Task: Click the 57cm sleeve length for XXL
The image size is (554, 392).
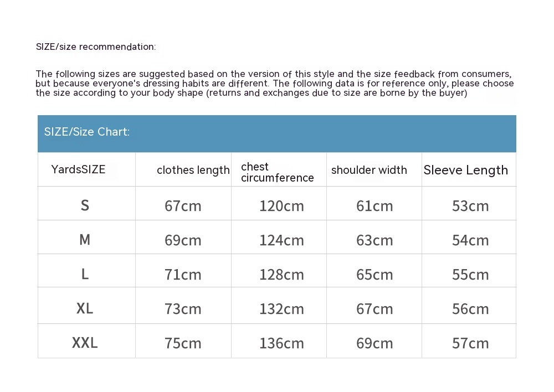Action: pyautogui.click(x=470, y=343)
